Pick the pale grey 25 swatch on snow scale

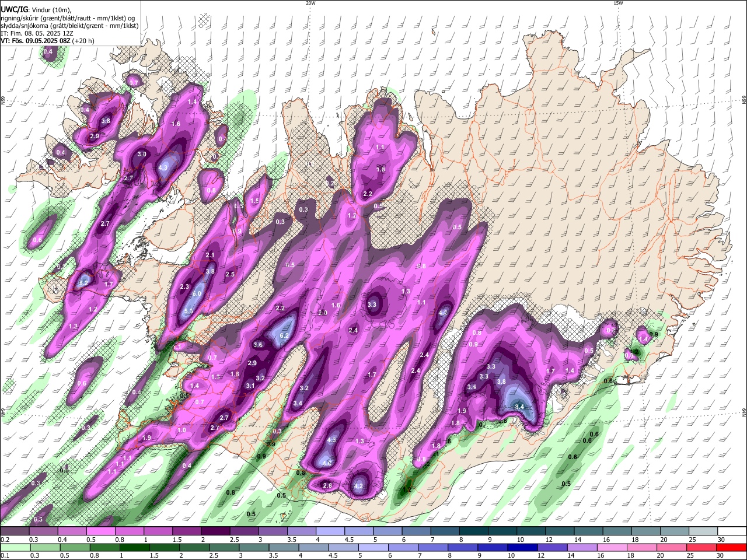703,531
